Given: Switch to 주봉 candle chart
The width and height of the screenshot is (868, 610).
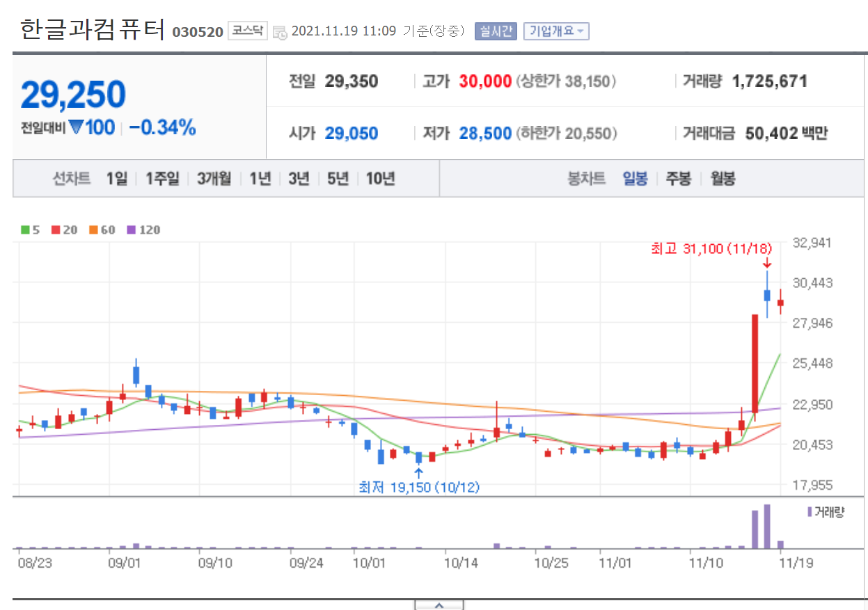Looking at the screenshot, I should point(678,179).
